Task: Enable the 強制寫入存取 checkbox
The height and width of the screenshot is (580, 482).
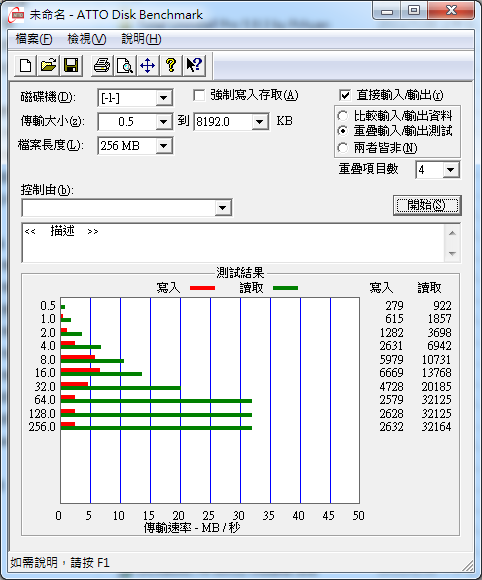Action: click(x=199, y=95)
